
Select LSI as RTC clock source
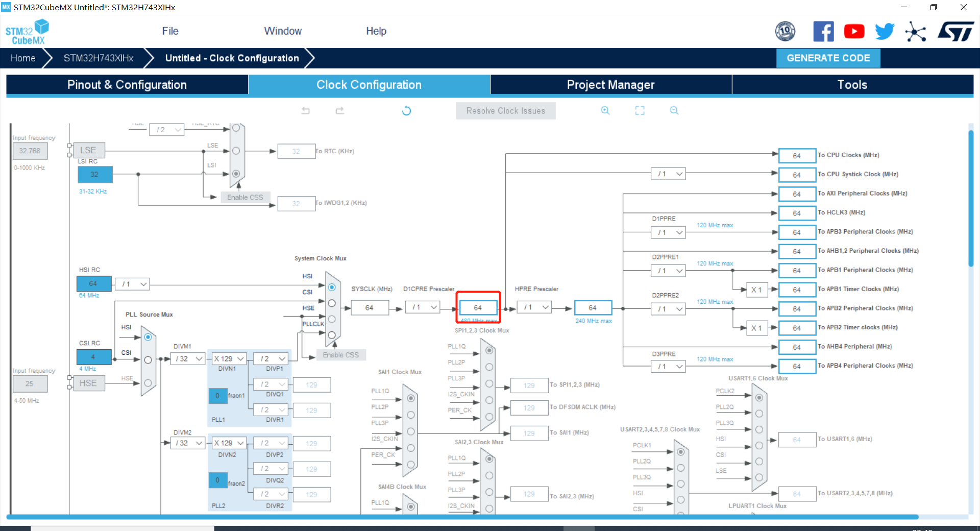[236, 174]
